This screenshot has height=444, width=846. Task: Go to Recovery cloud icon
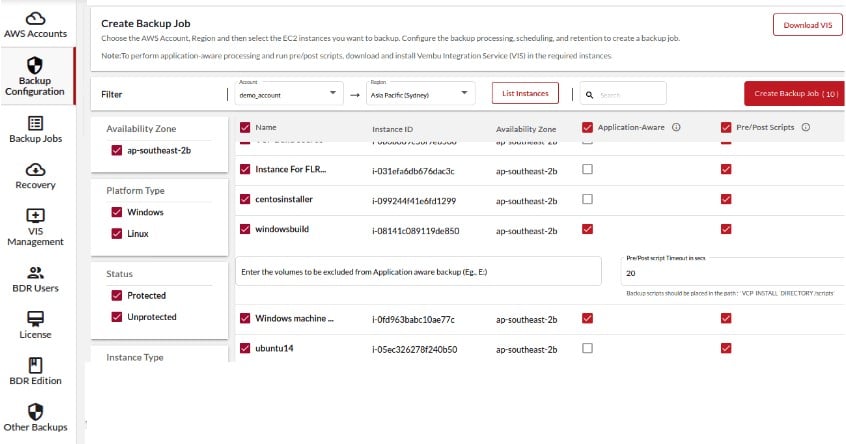tap(35, 170)
